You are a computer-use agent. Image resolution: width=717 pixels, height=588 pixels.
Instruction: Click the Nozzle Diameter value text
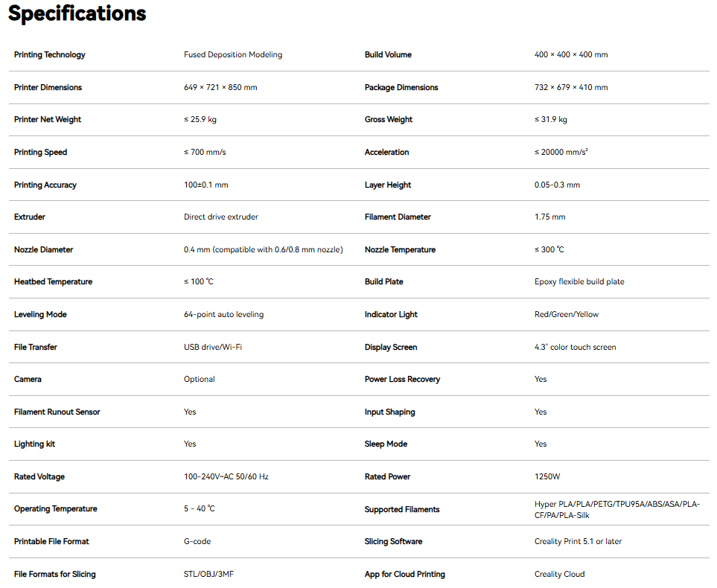click(263, 249)
